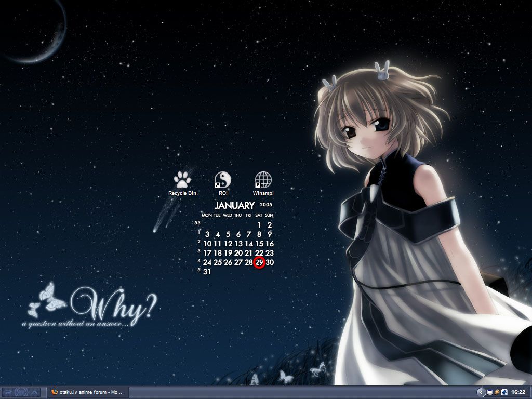
Task: Click the blue tray icon beside the clock
Action: 504,392
